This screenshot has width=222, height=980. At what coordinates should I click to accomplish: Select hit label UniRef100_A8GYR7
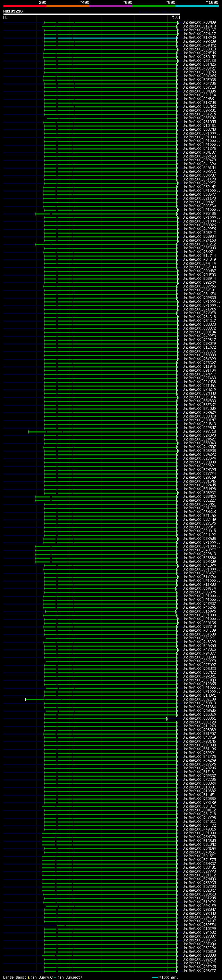click(x=199, y=68)
